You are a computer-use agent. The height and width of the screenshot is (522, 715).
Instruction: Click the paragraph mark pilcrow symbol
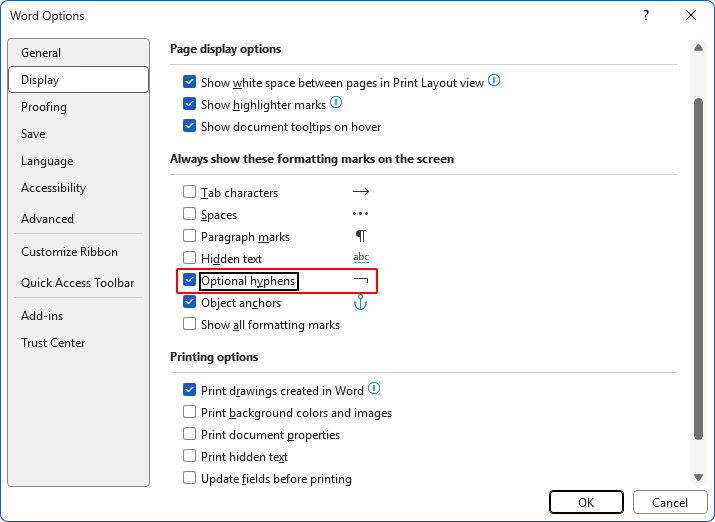click(x=361, y=236)
